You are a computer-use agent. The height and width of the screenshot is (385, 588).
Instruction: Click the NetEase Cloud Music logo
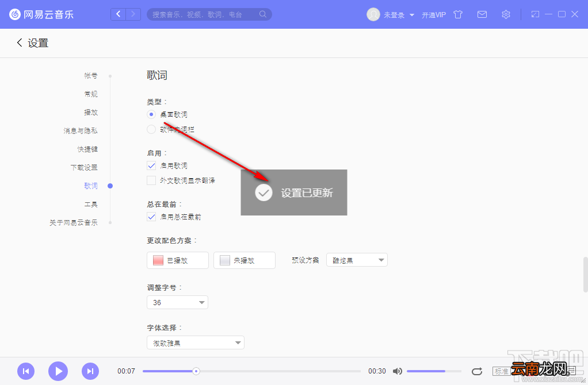(41, 14)
